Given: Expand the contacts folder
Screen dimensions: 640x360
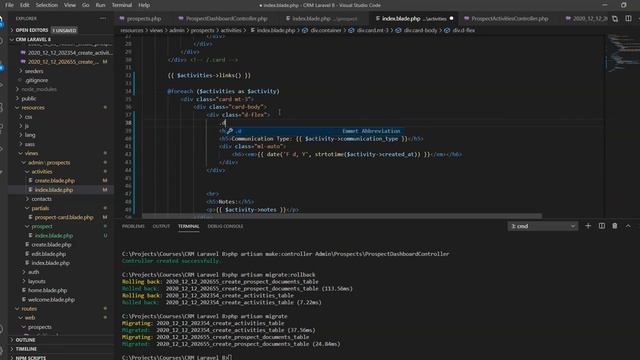Looking at the screenshot, I should pyautogui.click(x=41, y=199).
